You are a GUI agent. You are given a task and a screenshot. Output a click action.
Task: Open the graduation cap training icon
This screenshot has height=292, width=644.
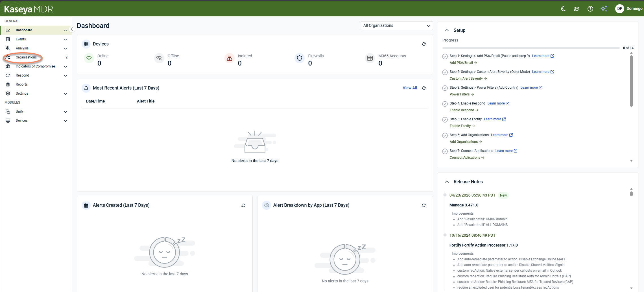tap(577, 9)
